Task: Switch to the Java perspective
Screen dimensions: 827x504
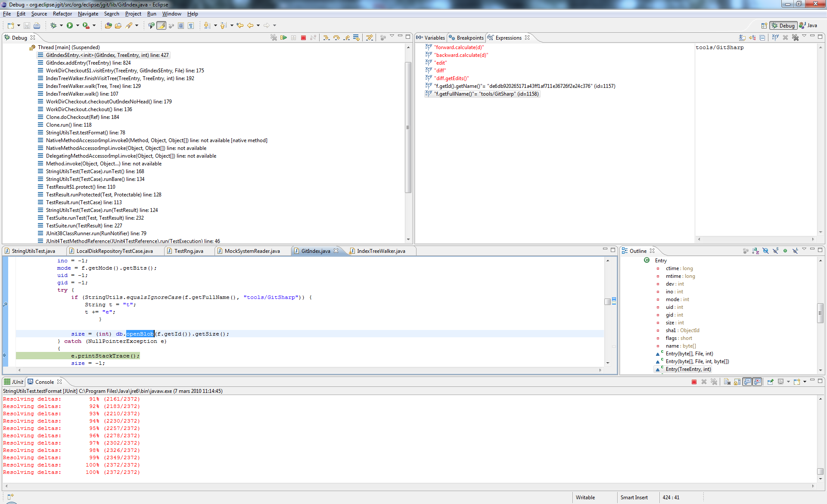Action: (x=808, y=26)
